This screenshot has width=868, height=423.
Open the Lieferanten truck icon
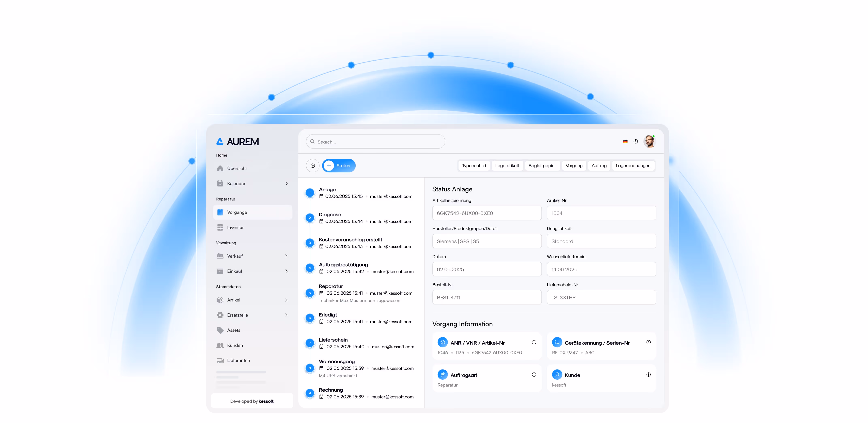(x=220, y=360)
